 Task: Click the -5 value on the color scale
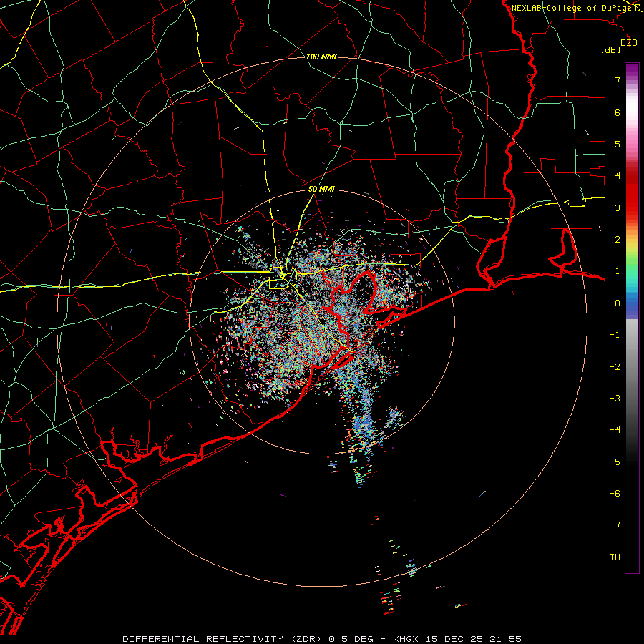tap(615, 462)
